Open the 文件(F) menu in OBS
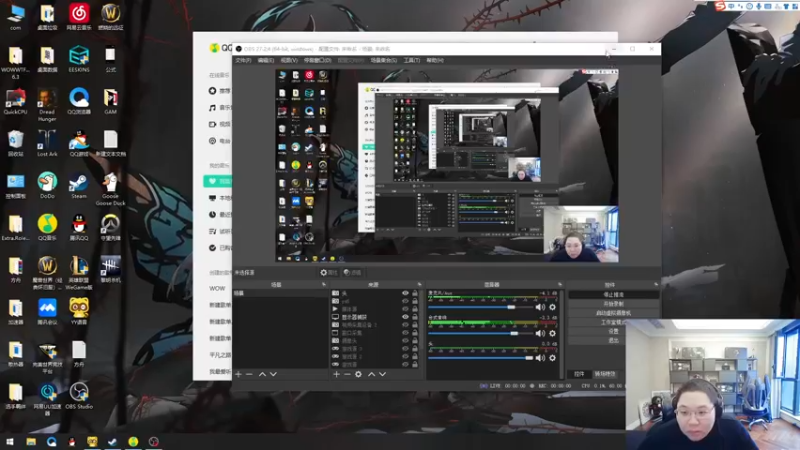 pos(243,60)
